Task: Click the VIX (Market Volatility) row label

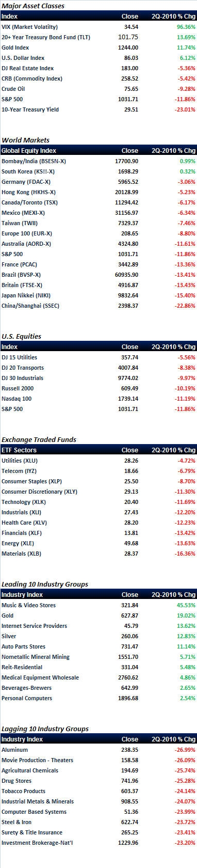Action: point(29,27)
